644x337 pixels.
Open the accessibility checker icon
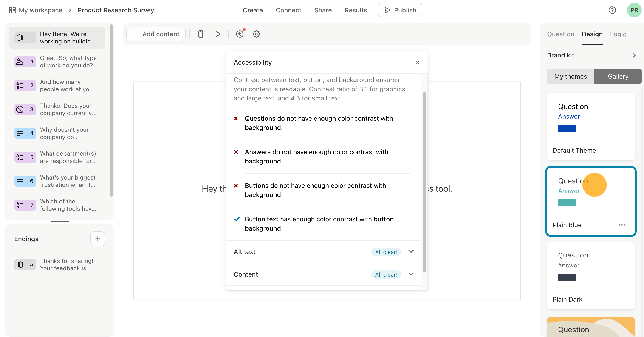(x=240, y=34)
